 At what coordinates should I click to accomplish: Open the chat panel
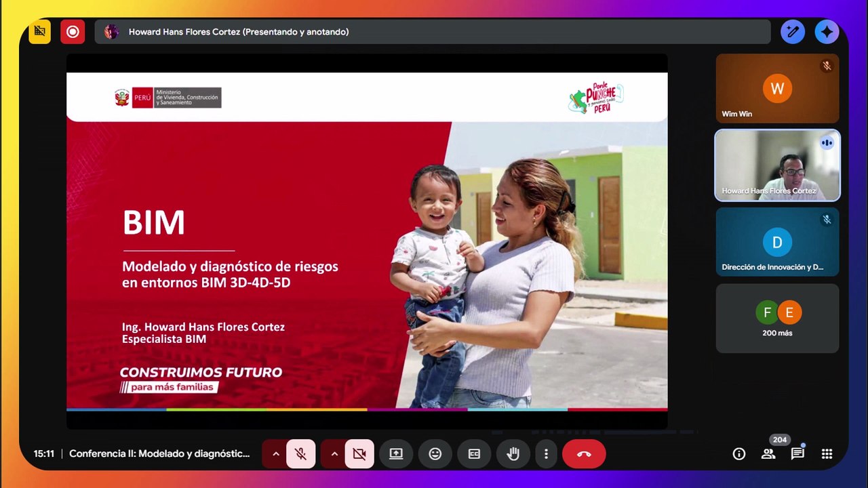[797, 454]
